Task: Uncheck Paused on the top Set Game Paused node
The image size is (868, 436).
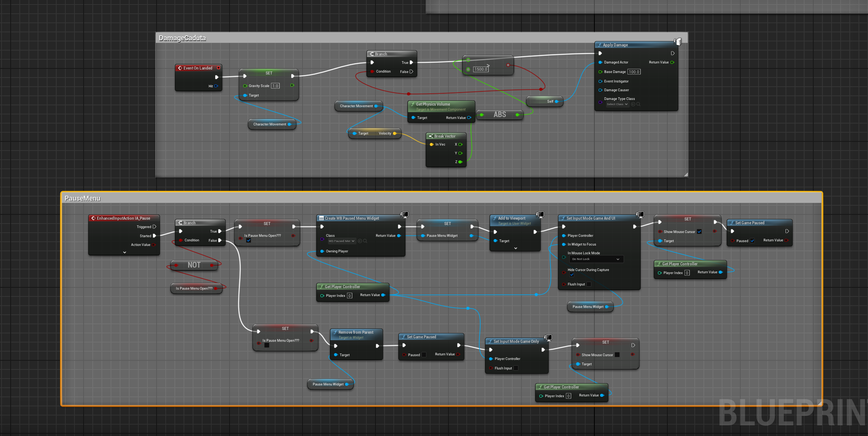Action: coord(752,241)
